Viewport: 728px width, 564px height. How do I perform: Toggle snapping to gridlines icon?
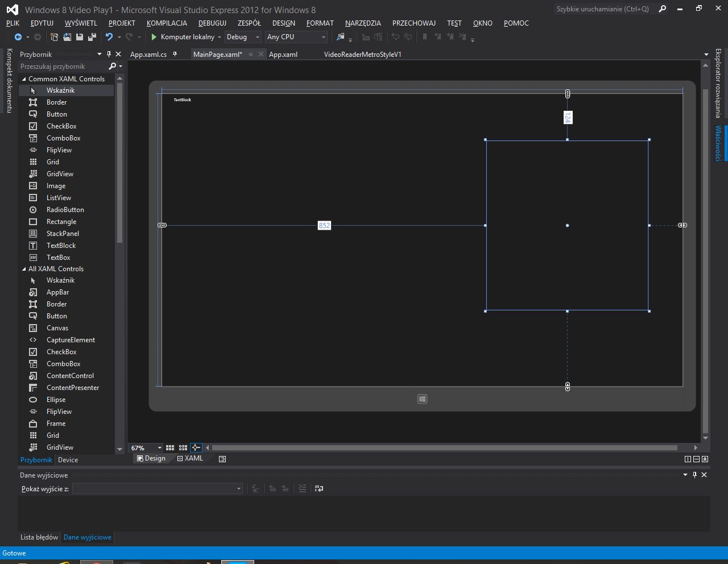183,447
